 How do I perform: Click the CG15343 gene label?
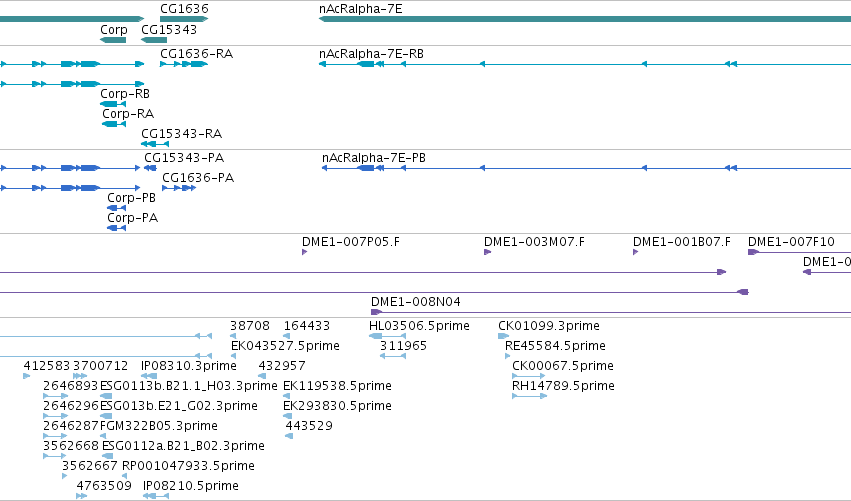point(169,29)
